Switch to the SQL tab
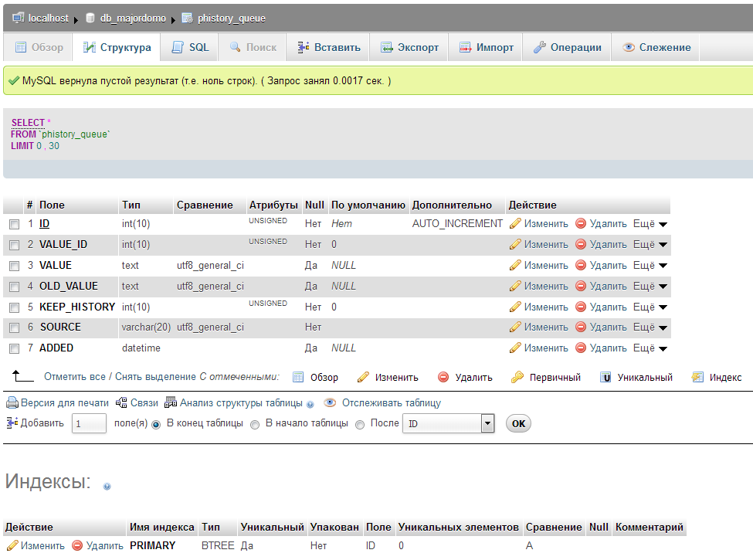 pos(190,47)
